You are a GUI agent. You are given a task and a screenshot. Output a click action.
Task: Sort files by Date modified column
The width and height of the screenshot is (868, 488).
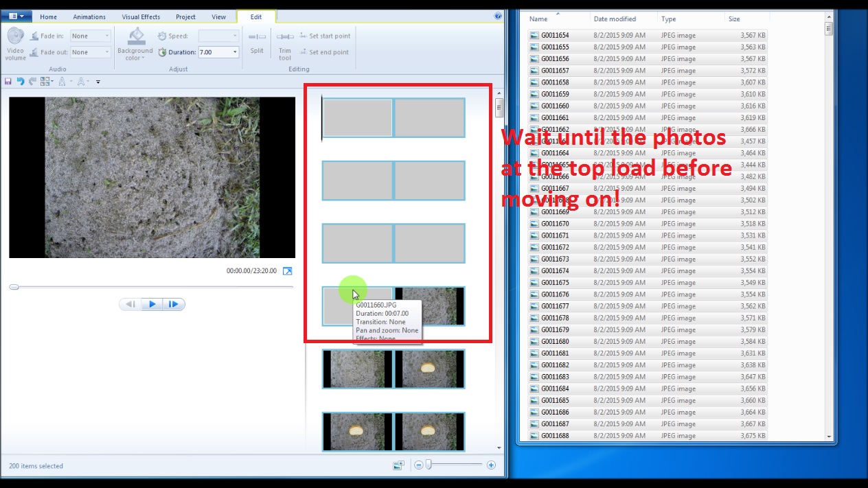pos(615,19)
